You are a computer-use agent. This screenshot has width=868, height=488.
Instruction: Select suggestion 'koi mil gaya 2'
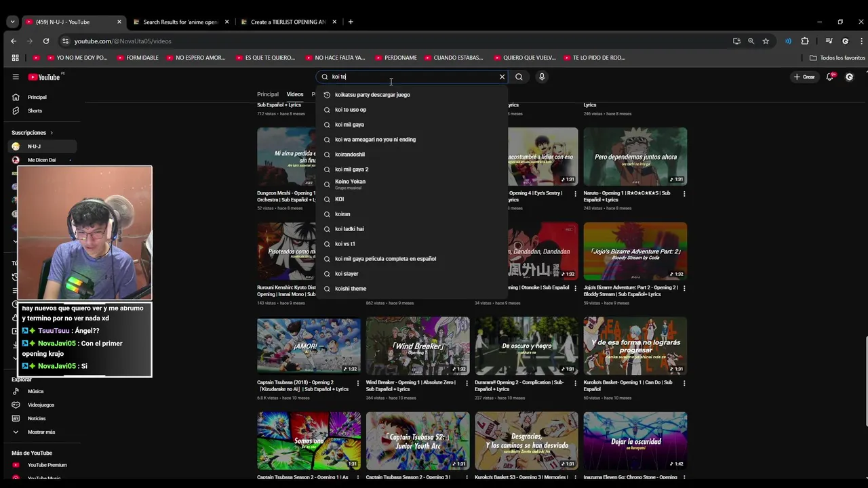(412, 169)
